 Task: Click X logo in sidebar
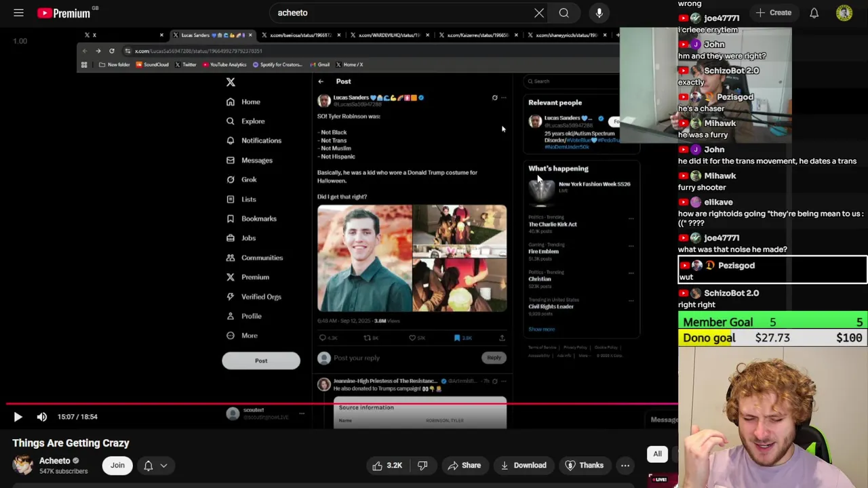(231, 82)
